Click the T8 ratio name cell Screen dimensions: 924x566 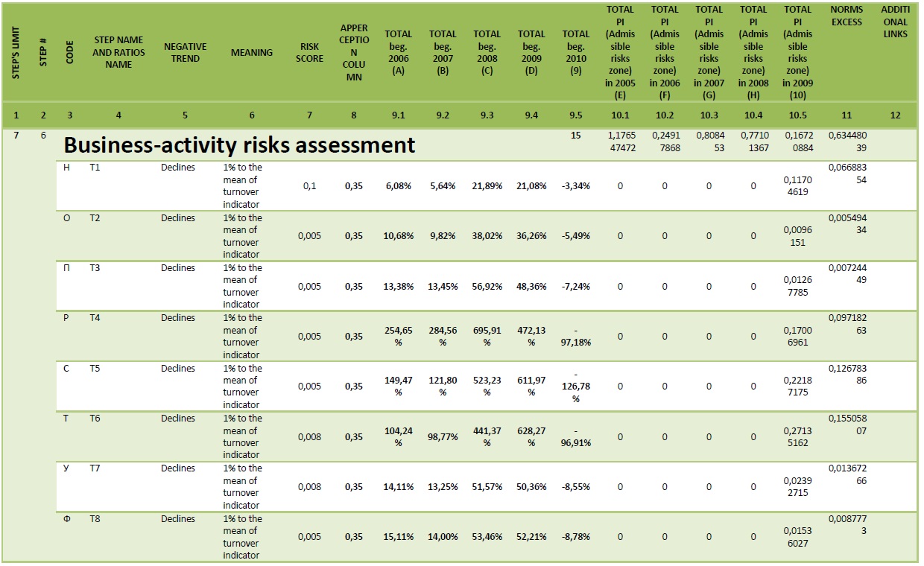click(95, 519)
